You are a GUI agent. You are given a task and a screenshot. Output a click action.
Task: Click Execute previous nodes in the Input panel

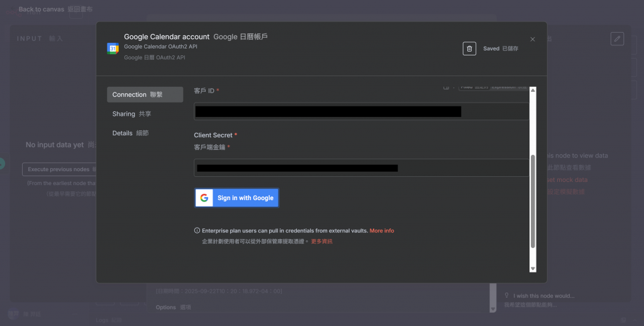pos(60,169)
